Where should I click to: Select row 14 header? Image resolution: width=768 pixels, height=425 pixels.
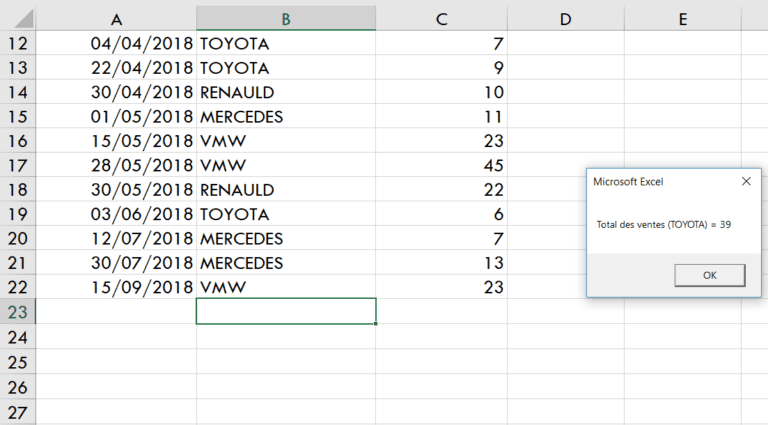18,92
